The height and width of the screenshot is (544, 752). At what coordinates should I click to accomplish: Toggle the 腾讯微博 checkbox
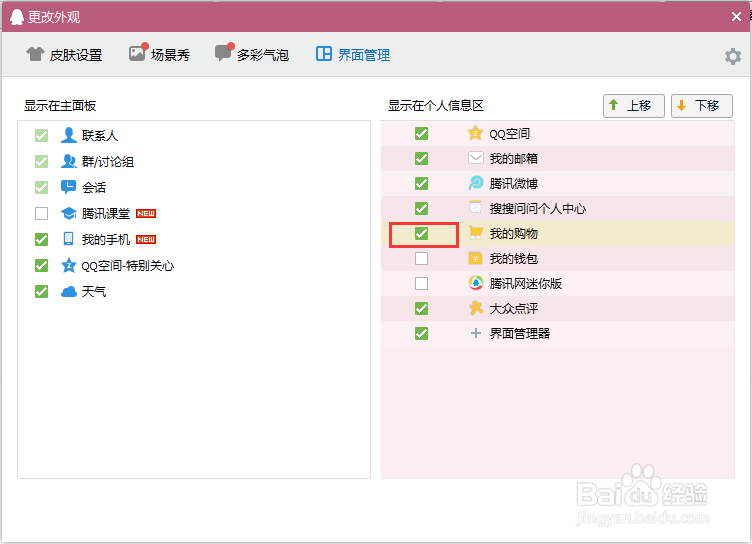(422, 183)
